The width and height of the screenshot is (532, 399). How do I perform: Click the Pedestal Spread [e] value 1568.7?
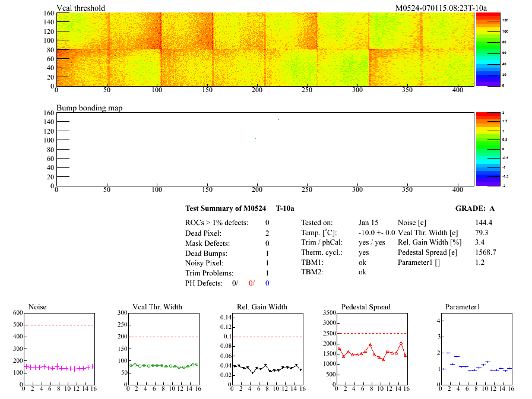click(x=486, y=252)
